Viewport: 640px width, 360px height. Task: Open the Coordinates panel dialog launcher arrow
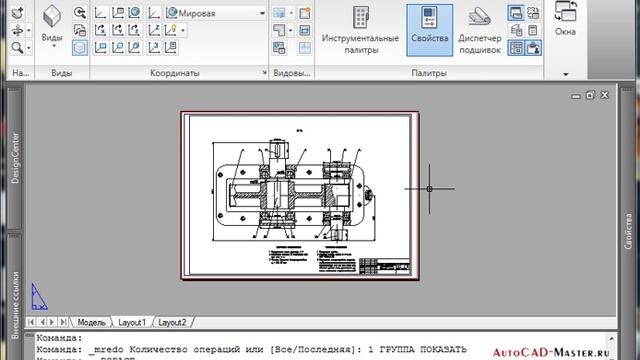pos(264,73)
